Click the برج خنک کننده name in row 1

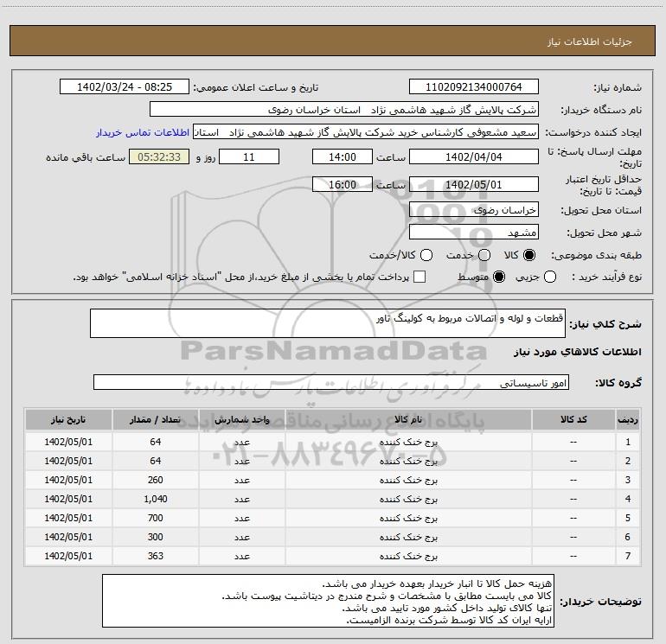pos(408,442)
